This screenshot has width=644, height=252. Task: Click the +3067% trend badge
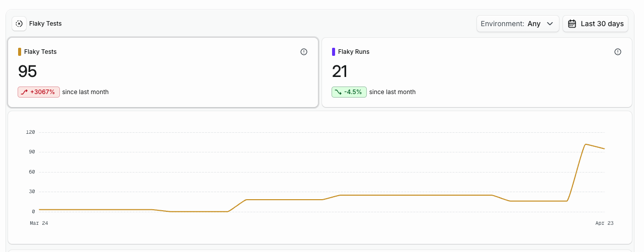click(x=39, y=92)
